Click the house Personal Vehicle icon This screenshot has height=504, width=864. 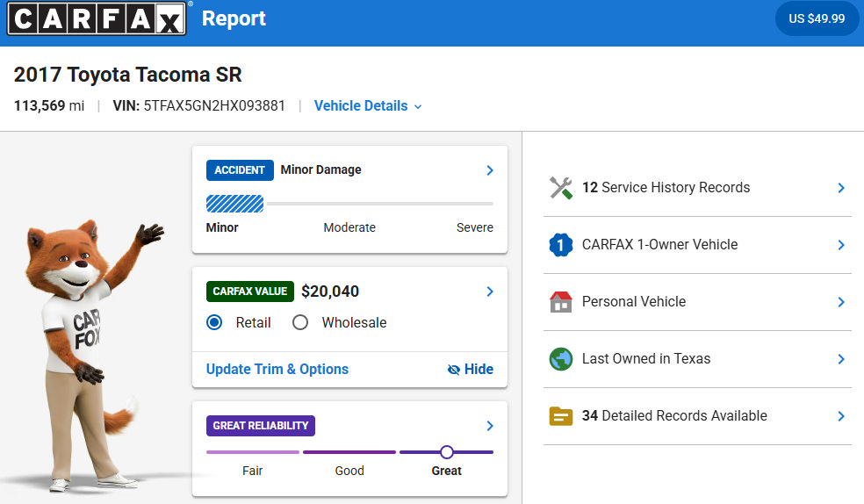click(x=561, y=302)
